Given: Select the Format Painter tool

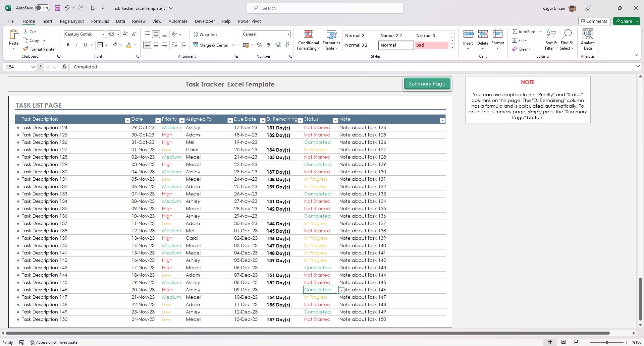Looking at the screenshot, I should point(39,49).
